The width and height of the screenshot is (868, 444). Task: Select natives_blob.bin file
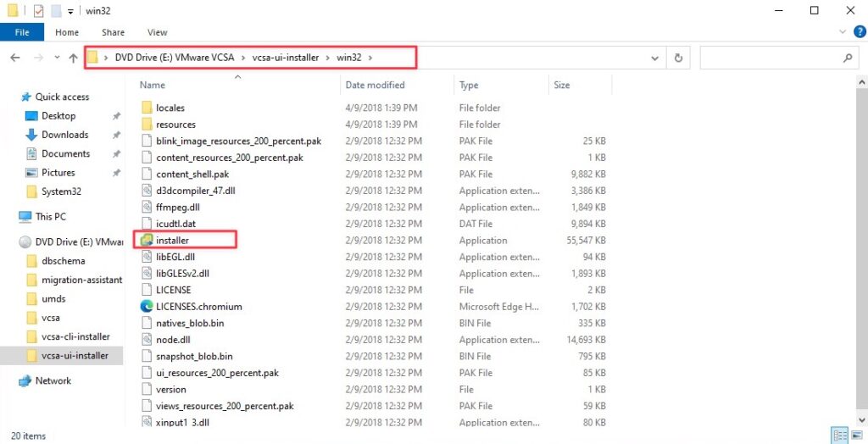coord(190,323)
